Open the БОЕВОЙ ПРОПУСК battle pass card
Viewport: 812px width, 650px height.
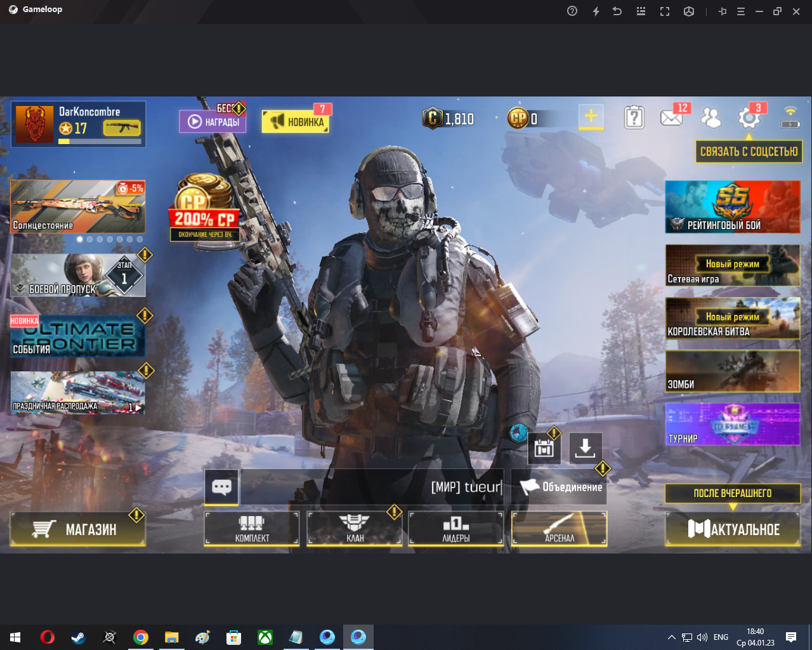[78, 275]
